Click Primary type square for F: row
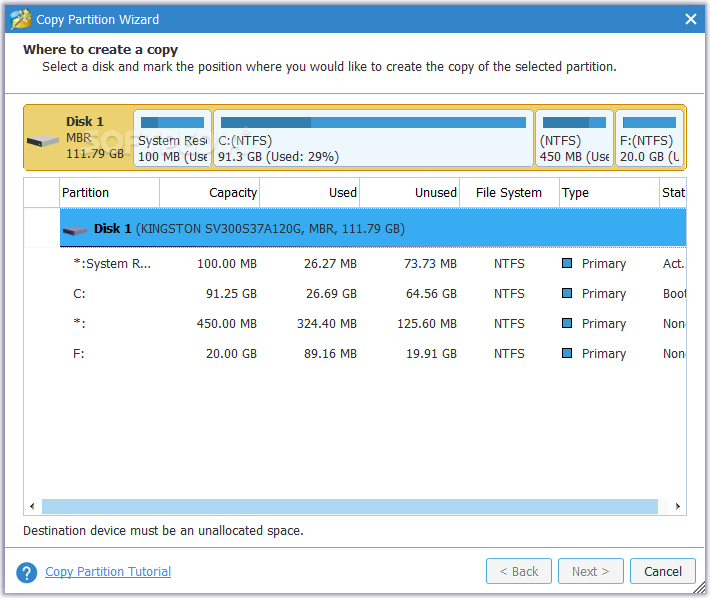The image size is (710, 598). (567, 353)
